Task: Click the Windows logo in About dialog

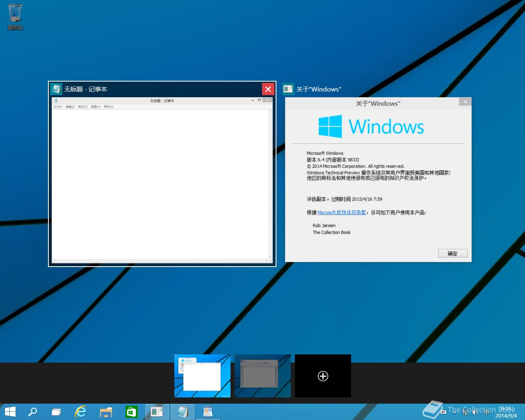Action: (330, 126)
